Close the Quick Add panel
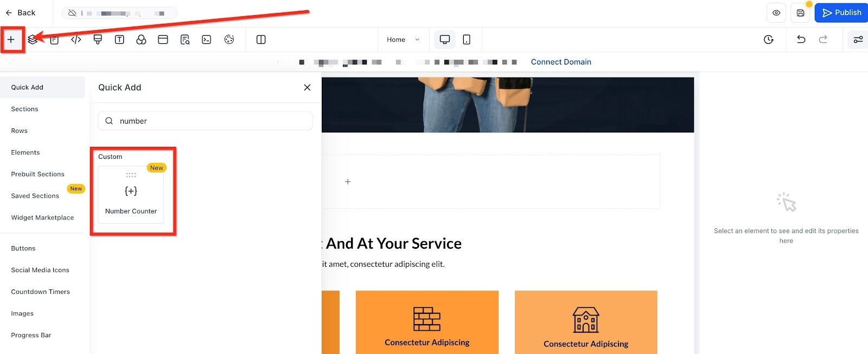The height and width of the screenshot is (354, 868). click(307, 87)
